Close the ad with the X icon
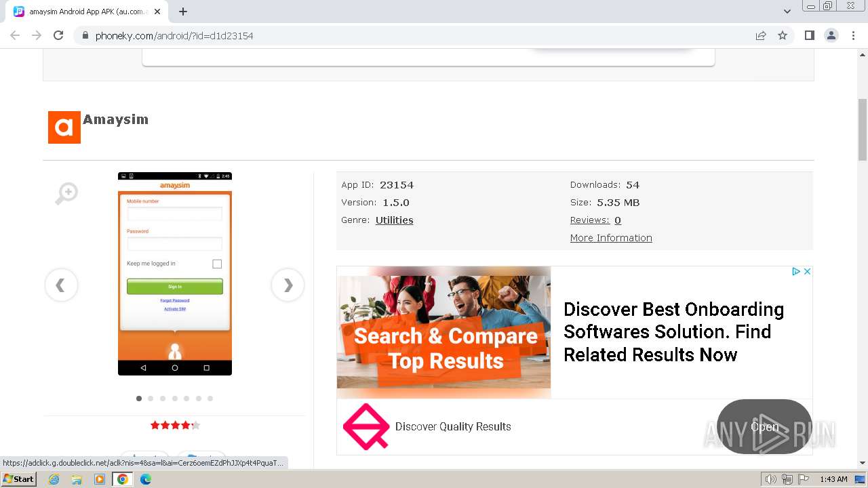 (807, 271)
